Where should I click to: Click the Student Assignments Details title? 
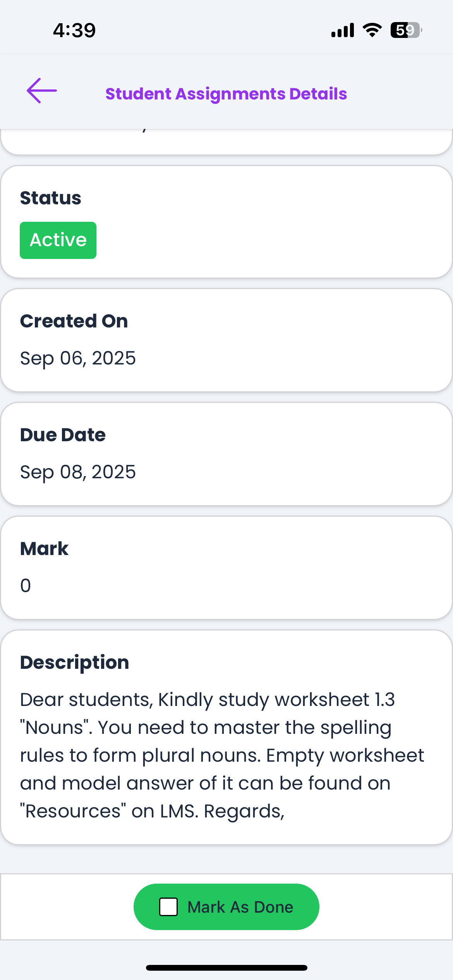click(x=226, y=94)
